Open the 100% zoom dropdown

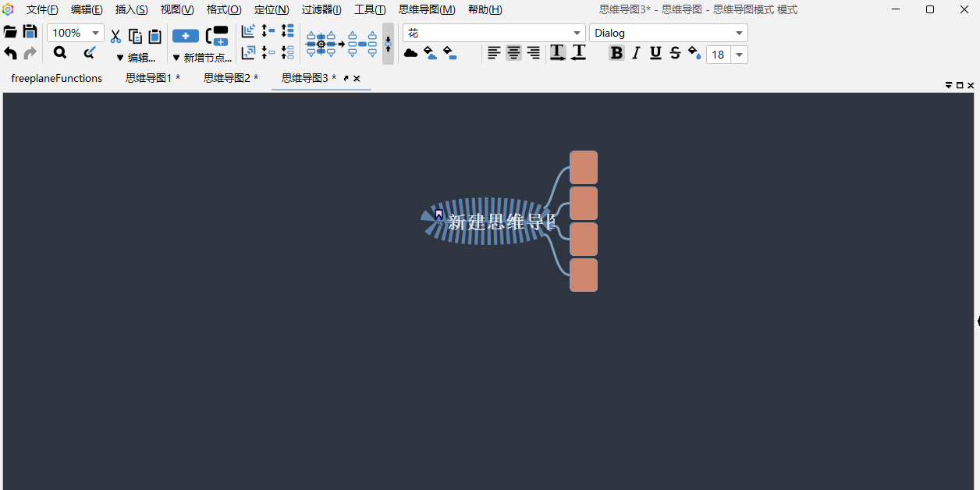tap(97, 33)
